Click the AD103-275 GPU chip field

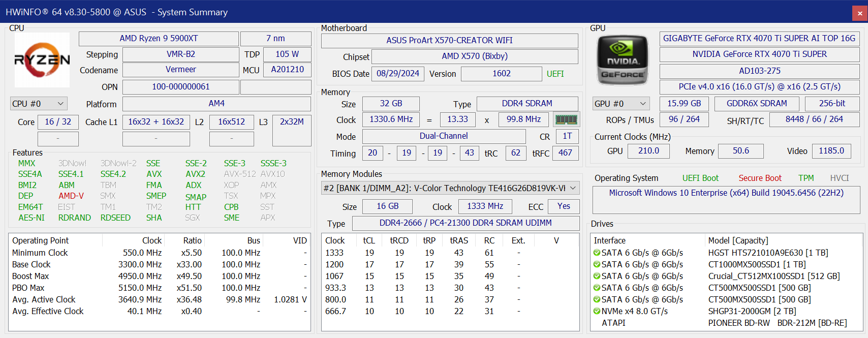tap(759, 71)
